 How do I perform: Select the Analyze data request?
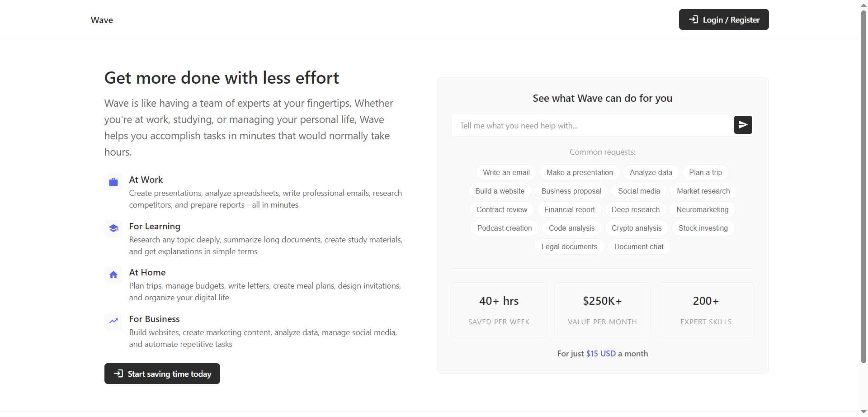(x=651, y=172)
